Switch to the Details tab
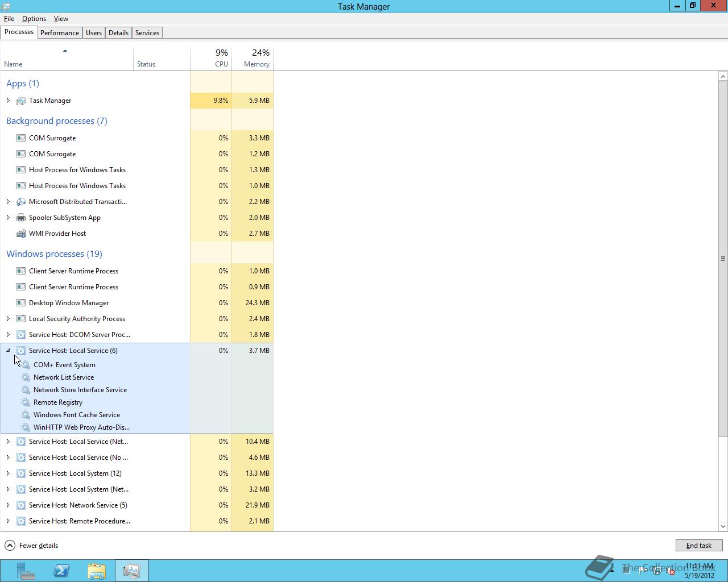 pos(118,33)
